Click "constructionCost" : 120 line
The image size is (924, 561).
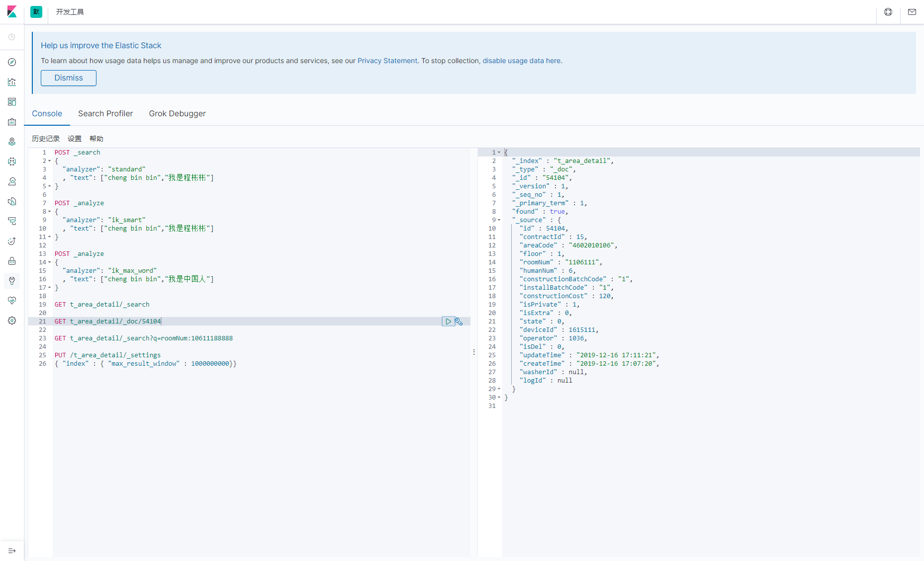(x=566, y=296)
